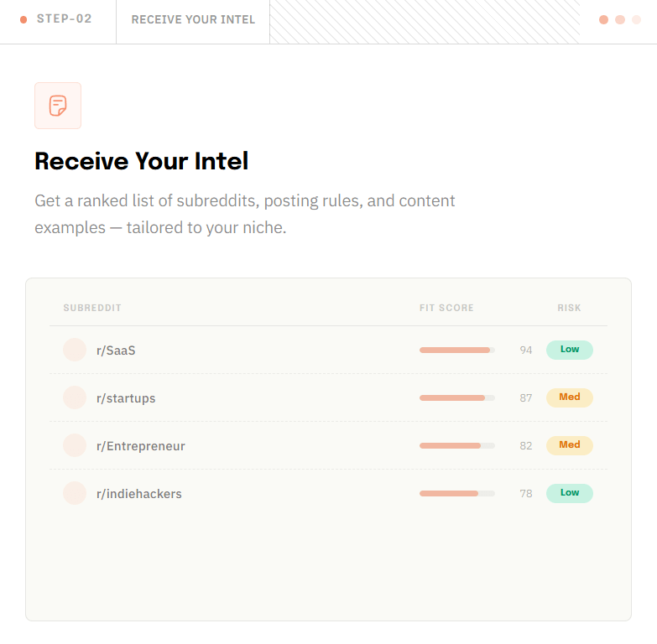Open the STEP-02 tab
The height and width of the screenshot is (644, 657).
click(58, 21)
